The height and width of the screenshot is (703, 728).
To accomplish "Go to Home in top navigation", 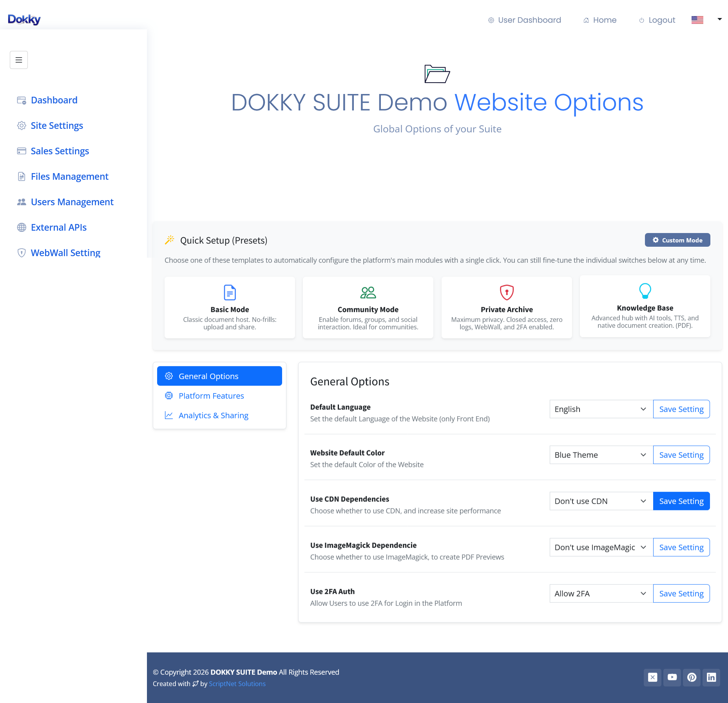I will [600, 20].
